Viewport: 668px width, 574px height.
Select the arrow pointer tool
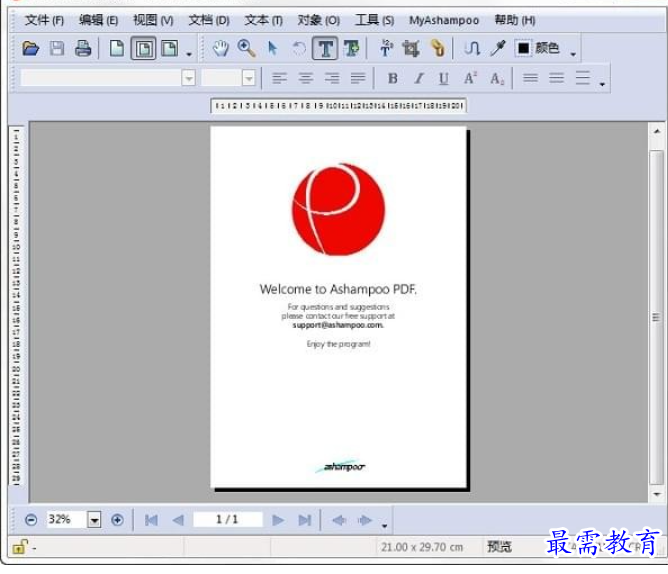point(273,49)
